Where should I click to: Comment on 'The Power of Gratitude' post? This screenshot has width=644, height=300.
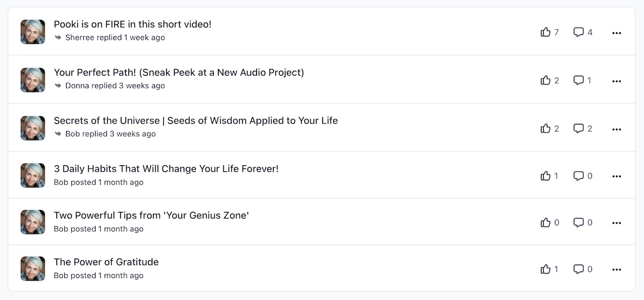click(x=579, y=269)
